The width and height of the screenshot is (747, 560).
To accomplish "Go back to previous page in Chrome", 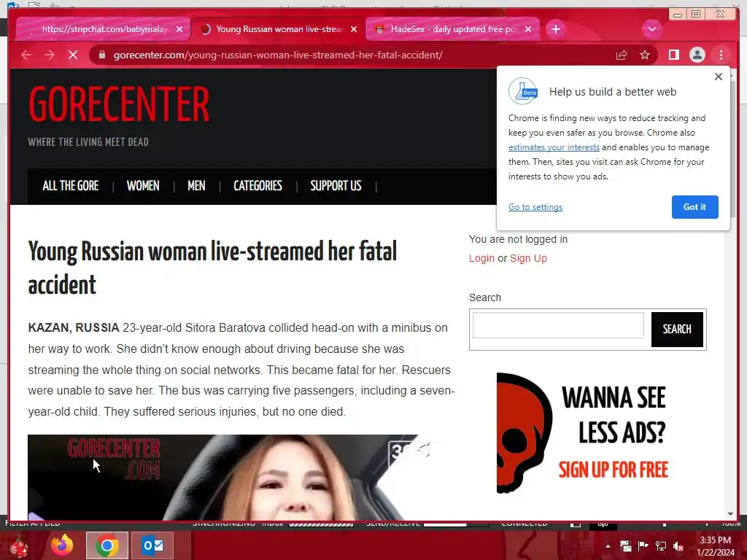I will pyautogui.click(x=26, y=55).
